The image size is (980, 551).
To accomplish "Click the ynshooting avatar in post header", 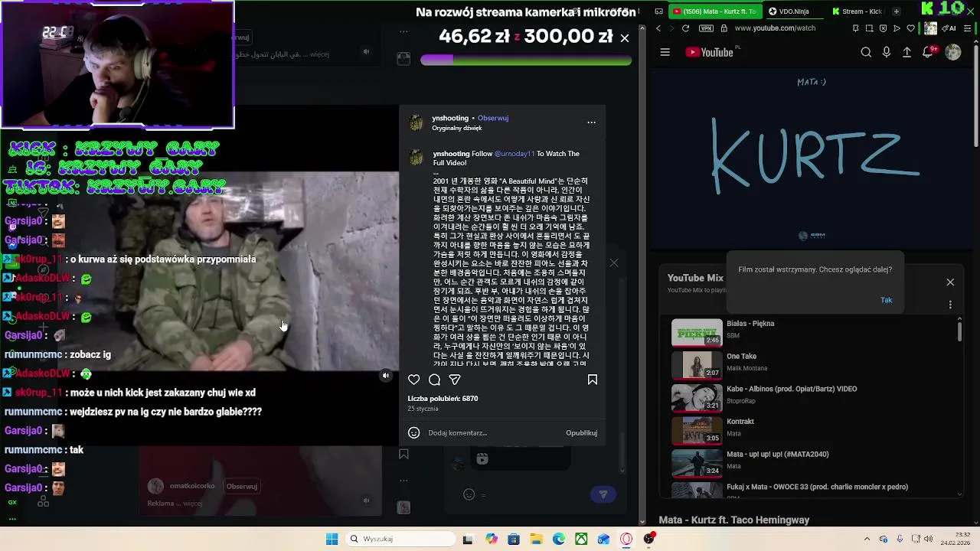I will coord(416,122).
